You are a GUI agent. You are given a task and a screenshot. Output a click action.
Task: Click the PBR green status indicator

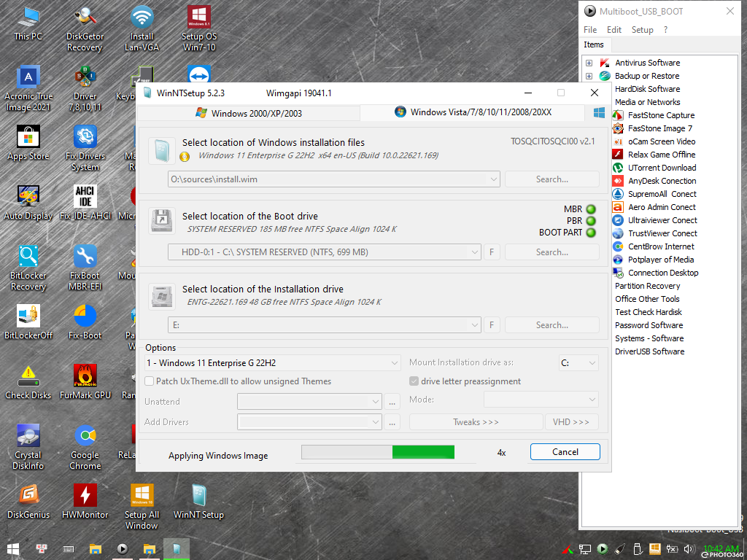click(591, 221)
